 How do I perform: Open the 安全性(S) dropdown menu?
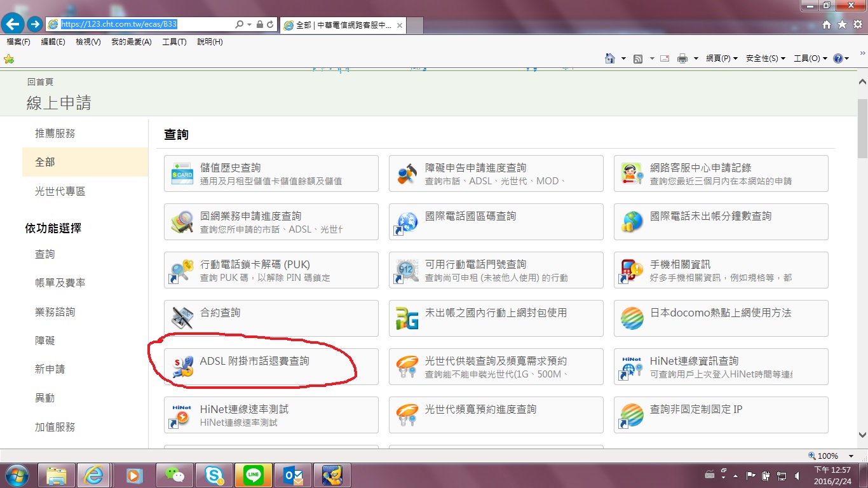(766, 58)
